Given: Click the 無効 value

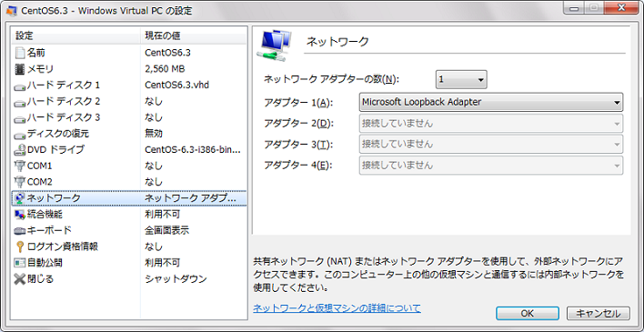Looking at the screenshot, I should point(154,134).
